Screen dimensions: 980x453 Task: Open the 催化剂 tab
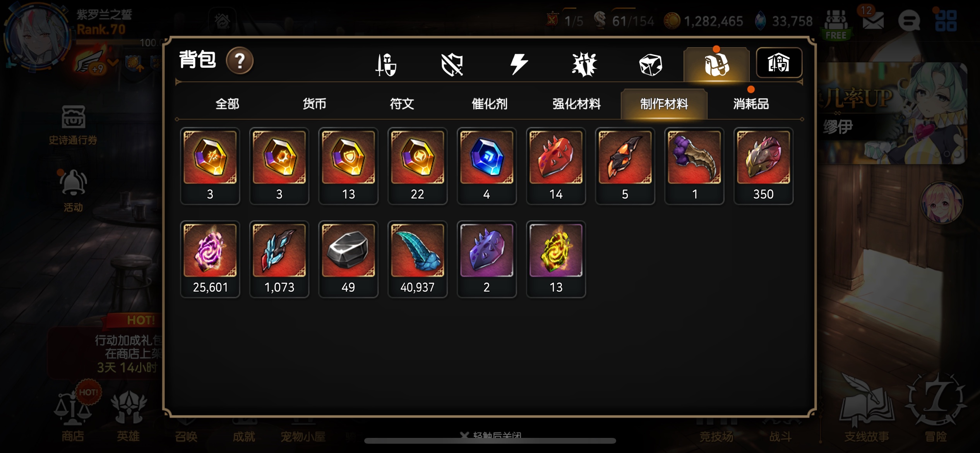coord(489,104)
